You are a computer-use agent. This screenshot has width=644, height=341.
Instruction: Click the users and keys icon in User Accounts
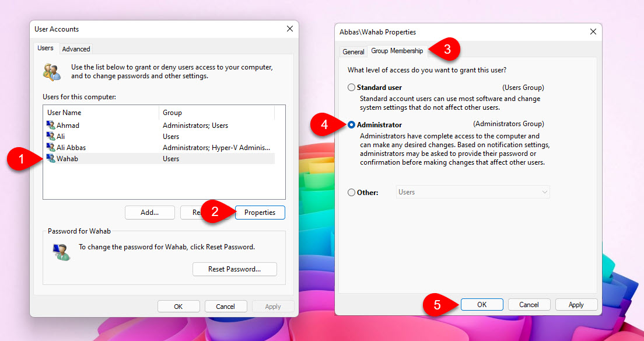tap(52, 72)
